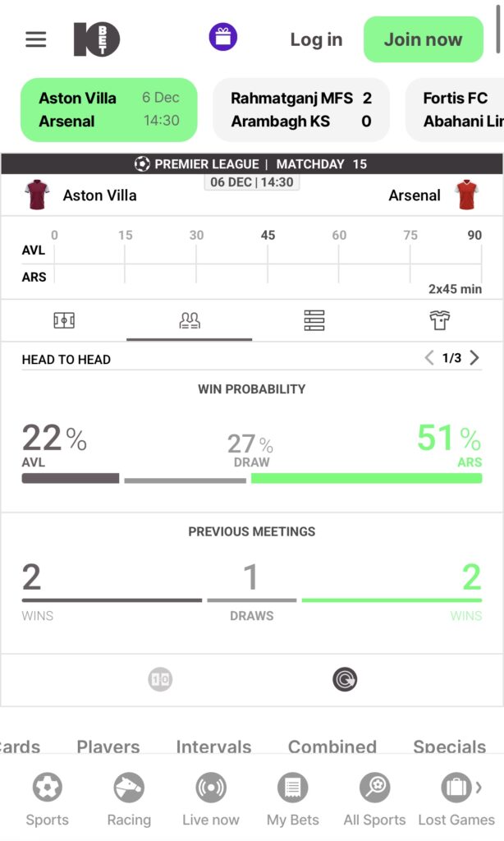Click the scoreboard icon below previous meetings
The height and width of the screenshot is (841, 504).
pos(160,679)
